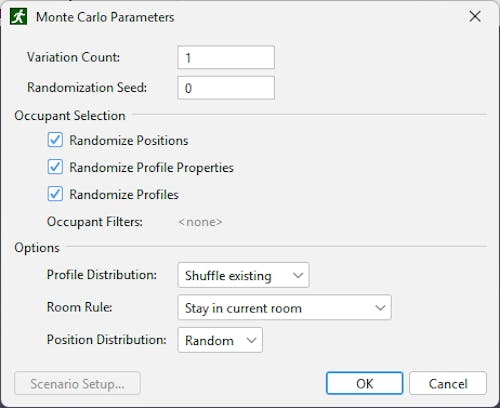Screen dimensions: 500x408
Task: Disable the Randomize Profiles checkbox
Action: click(x=55, y=194)
